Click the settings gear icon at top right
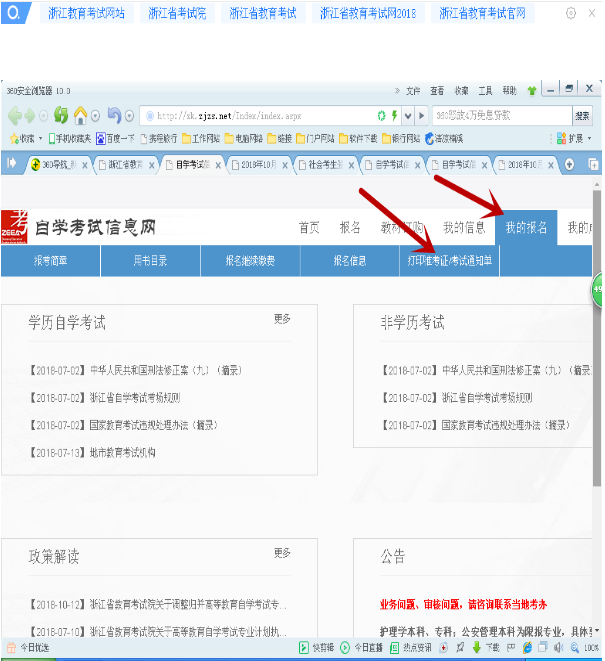 click(570, 13)
